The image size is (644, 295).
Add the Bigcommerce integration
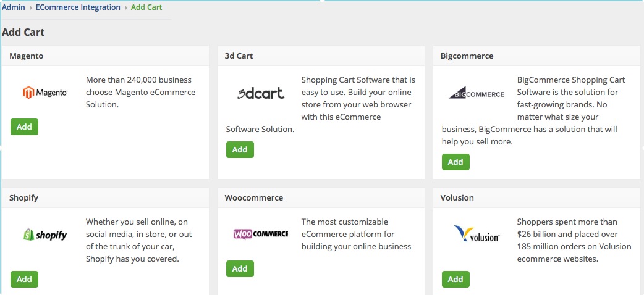455,162
